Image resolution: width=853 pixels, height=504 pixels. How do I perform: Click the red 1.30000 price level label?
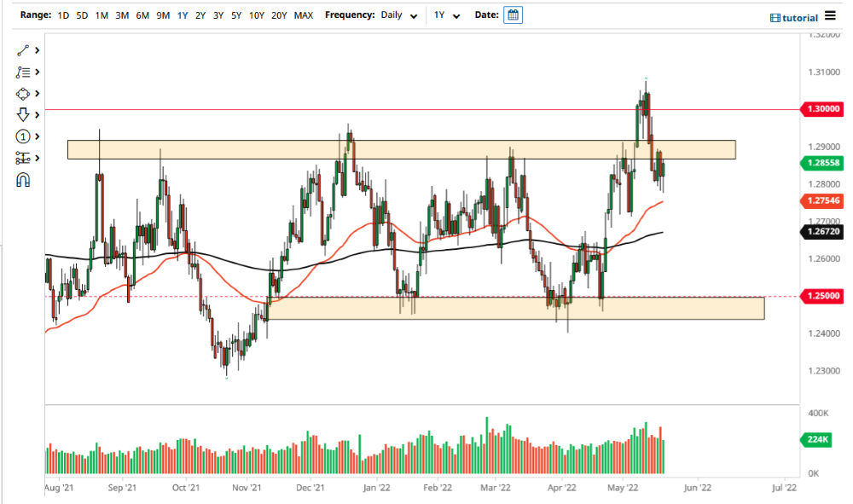point(822,109)
